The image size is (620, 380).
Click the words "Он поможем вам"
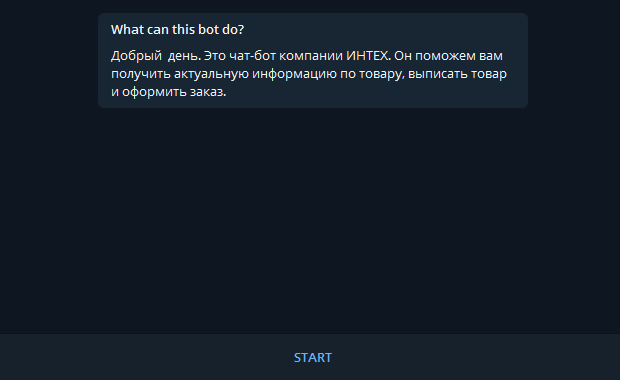448,56
